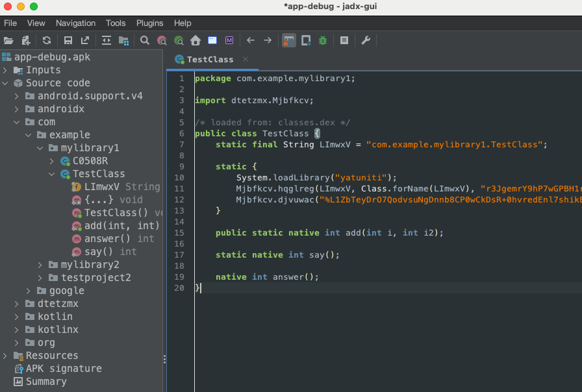
Task: Go to main activity via home icon
Action: click(x=196, y=40)
